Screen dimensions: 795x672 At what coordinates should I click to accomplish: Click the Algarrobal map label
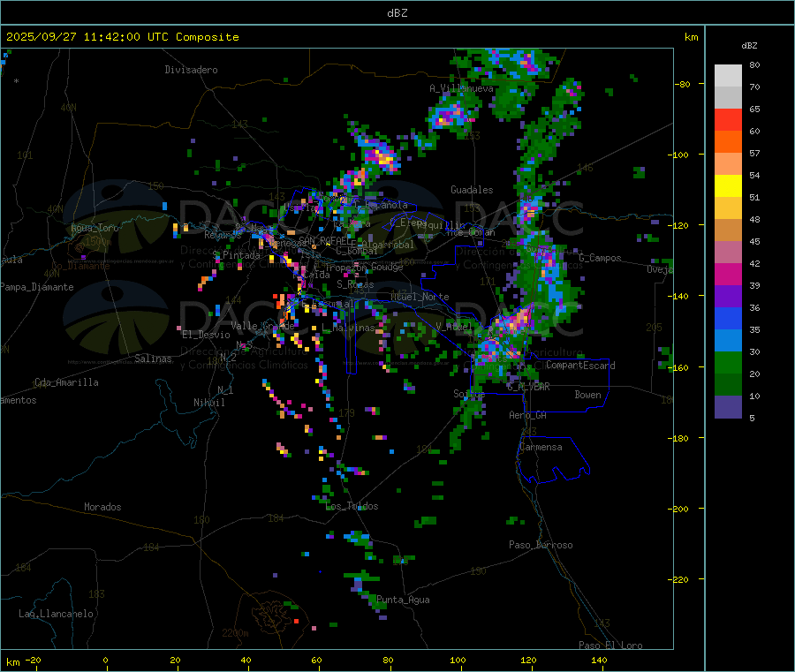click(388, 245)
